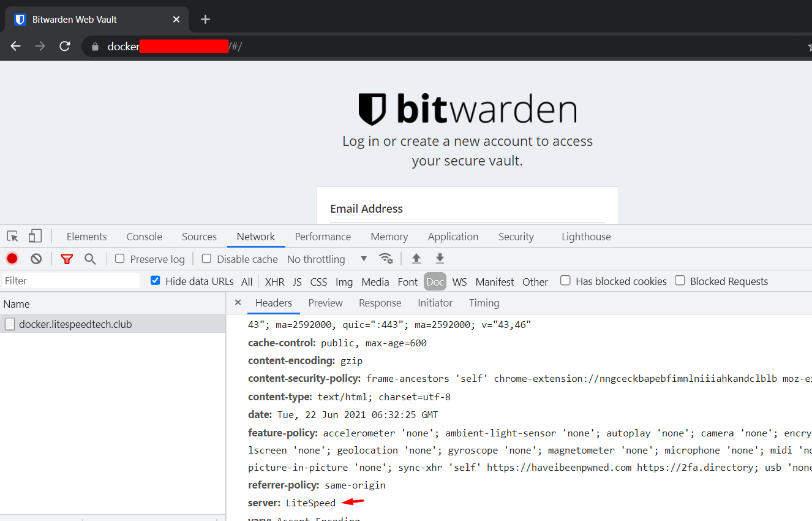This screenshot has height=521, width=812.
Task: Click the content-type text/html header
Action: coord(350,397)
